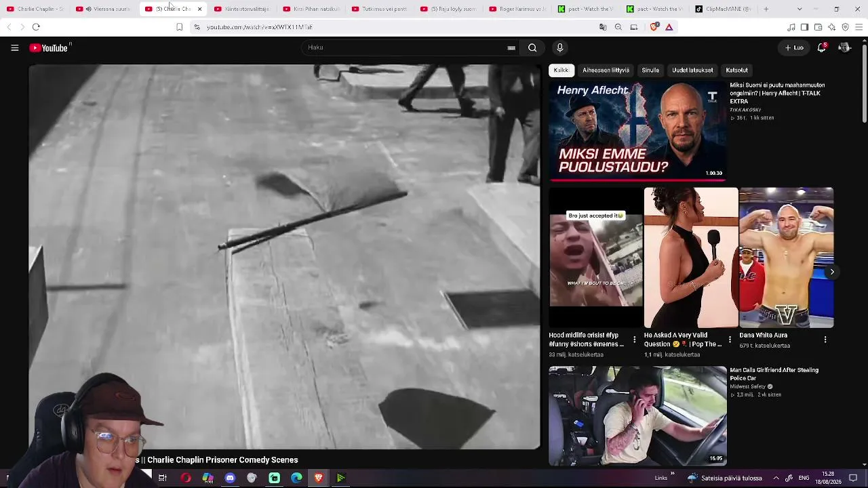Image resolution: width=868 pixels, height=488 pixels.
Task: Open the browser main menu
Action: tap(859, 27)
